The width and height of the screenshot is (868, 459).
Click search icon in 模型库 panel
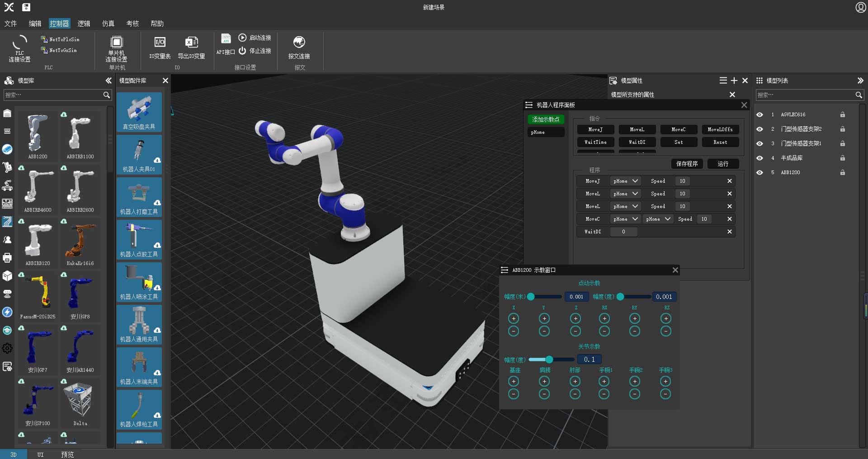(x=106, y=95)
